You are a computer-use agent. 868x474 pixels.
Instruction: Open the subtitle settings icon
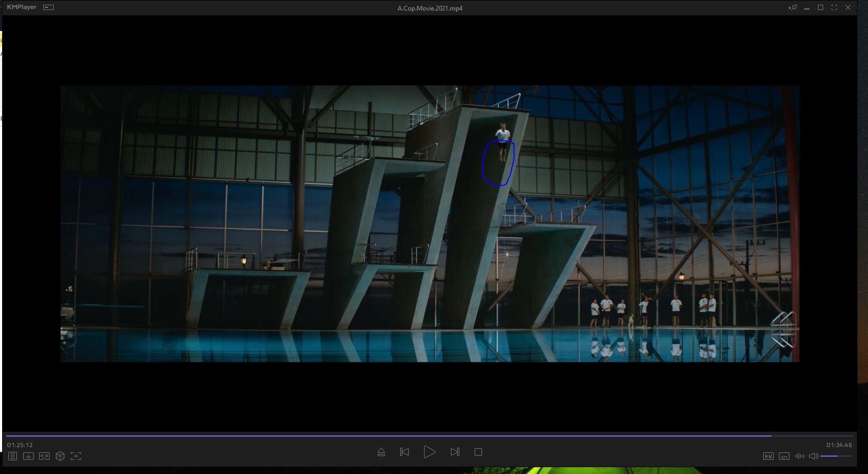click(x=784, y=456)
